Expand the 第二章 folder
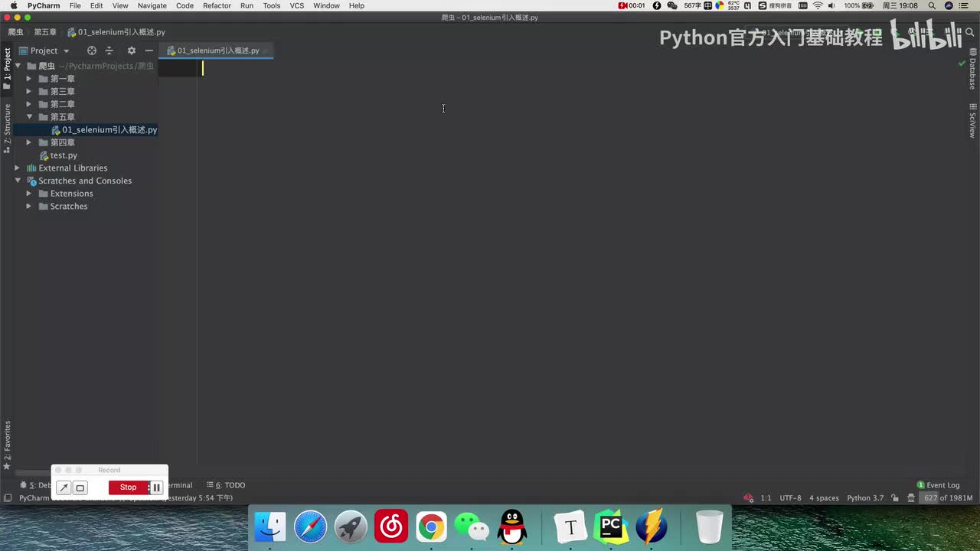 pyautogui.click(x=29, y=104)
